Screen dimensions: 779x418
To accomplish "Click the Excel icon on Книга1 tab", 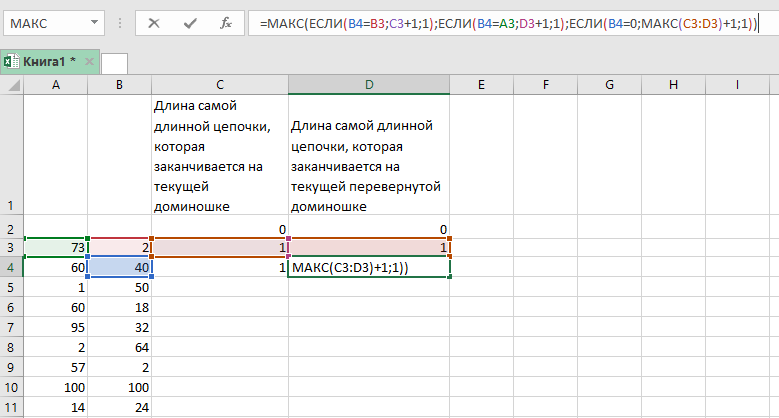I will tap(9, 62).
